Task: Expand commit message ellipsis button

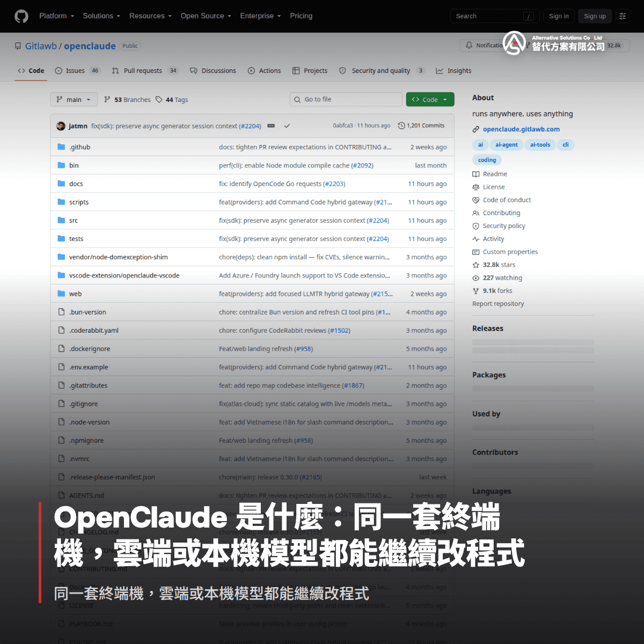Action: (271, 126)
